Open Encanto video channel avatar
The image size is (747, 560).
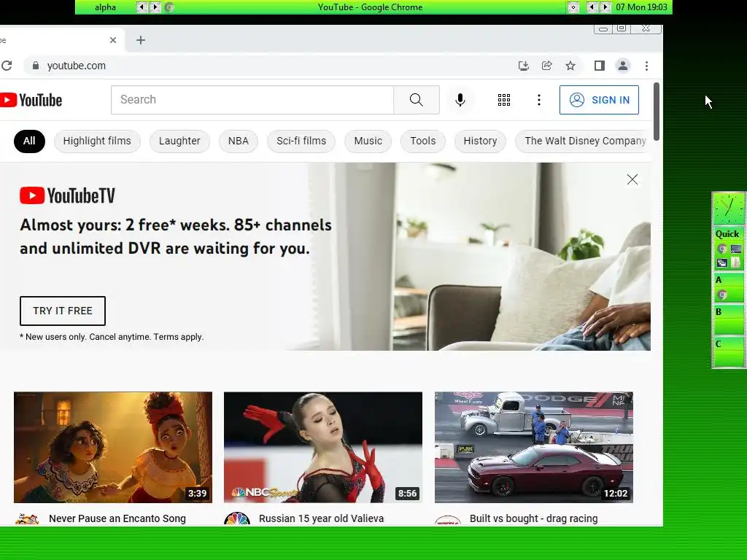pyautogui.click(x=27, y=519)
